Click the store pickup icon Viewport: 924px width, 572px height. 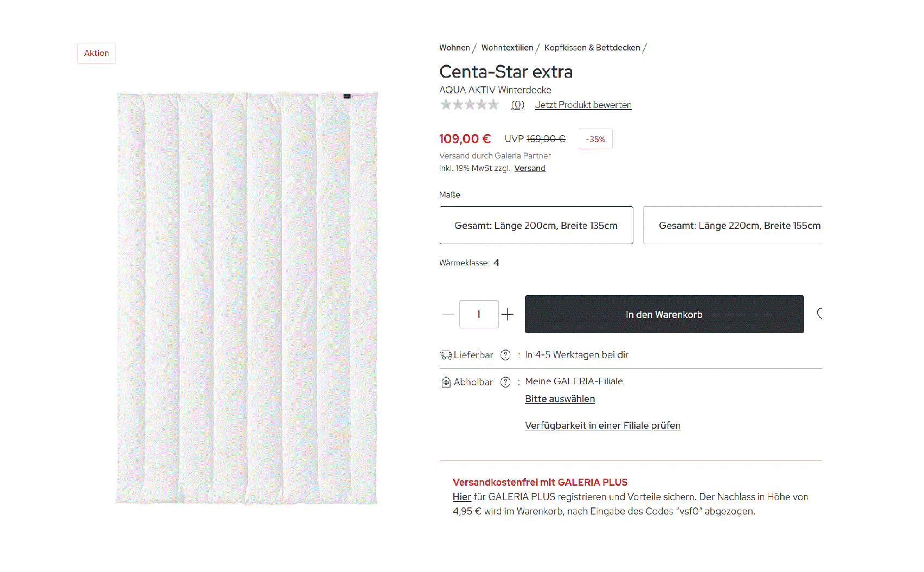click(446, 382)
